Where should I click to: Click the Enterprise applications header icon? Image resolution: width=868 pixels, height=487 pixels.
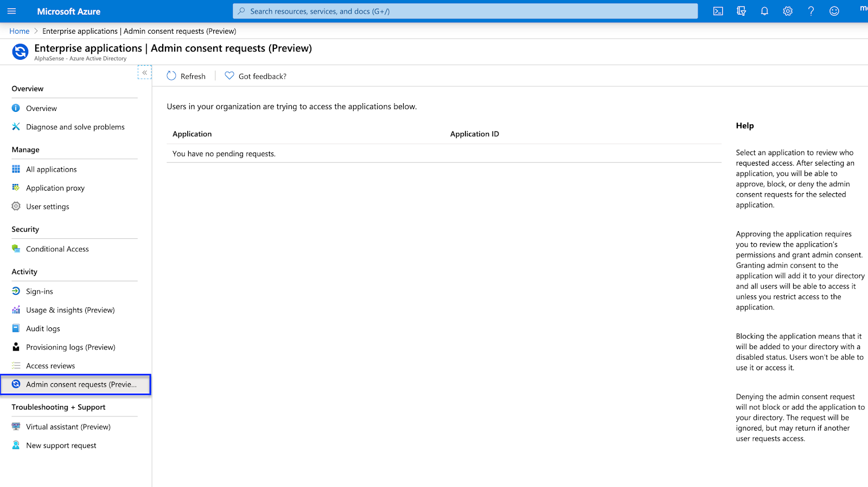(20, 52)
